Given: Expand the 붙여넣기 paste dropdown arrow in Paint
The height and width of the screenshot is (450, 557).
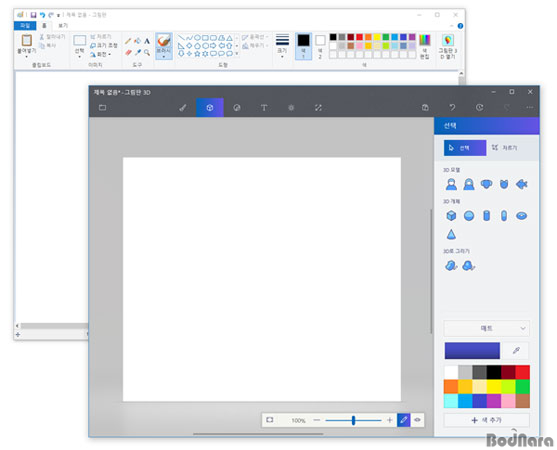Looking at the screenshot, I should [27, 57].
